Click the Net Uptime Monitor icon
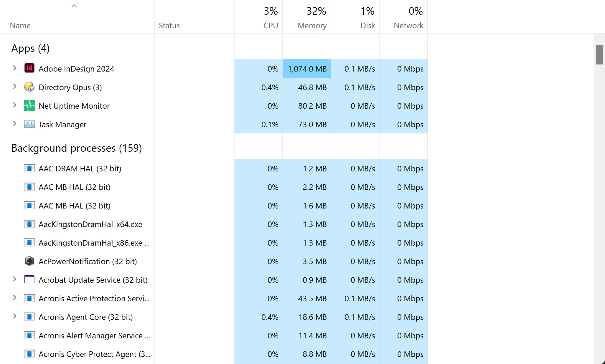605x364 pixels. pyautogui.click(x=29, y=105)
